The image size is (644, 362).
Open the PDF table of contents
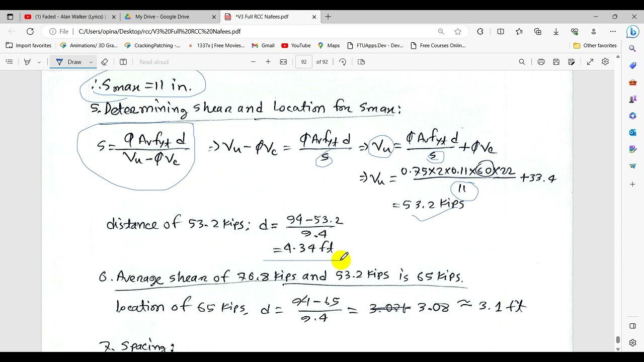pos(9,62)
